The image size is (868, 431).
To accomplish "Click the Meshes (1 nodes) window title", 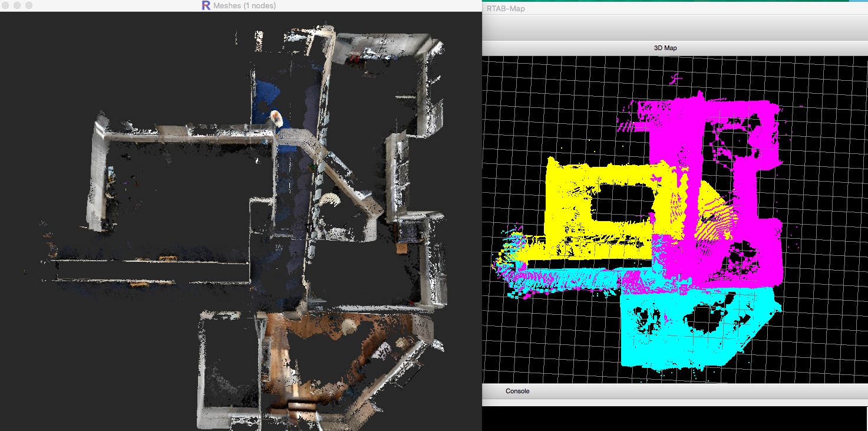I will (x=245, y=5).
